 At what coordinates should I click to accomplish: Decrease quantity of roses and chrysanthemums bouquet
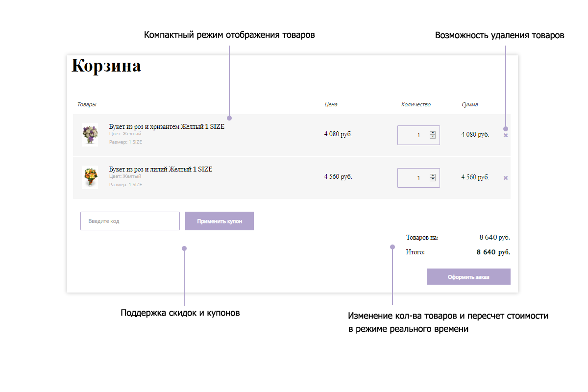pyautogui.click(x=433, y=137)
